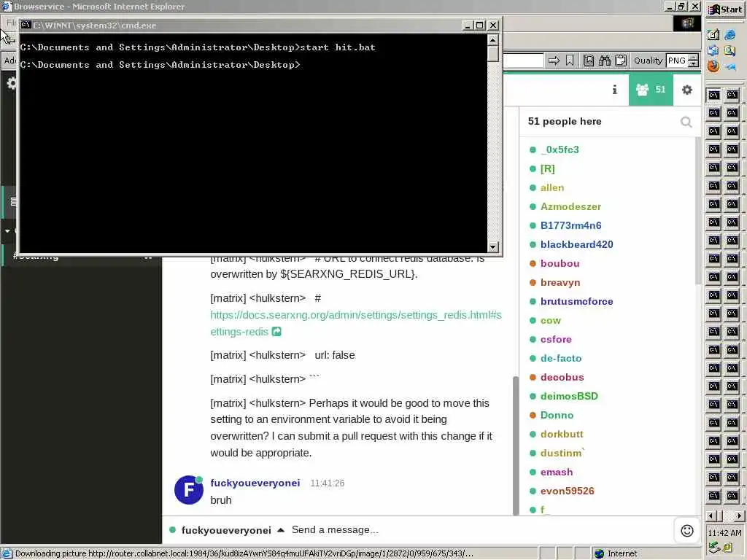The image size is (747, 560).
Task: Open the nickname dropdown arrow by fuckyoueveryonei
Action: (281, 530)
